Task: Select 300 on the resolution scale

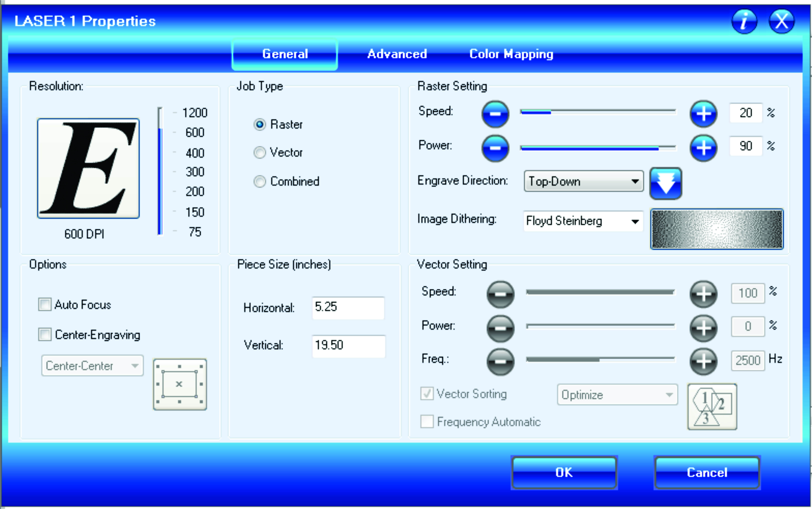Action: pos(195,172)
